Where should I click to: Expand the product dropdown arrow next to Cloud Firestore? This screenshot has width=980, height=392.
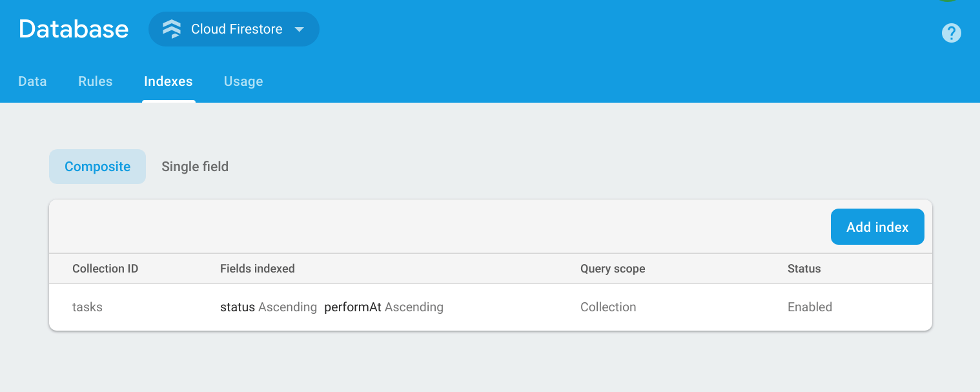pyautogui.click(x=299, y=29)
